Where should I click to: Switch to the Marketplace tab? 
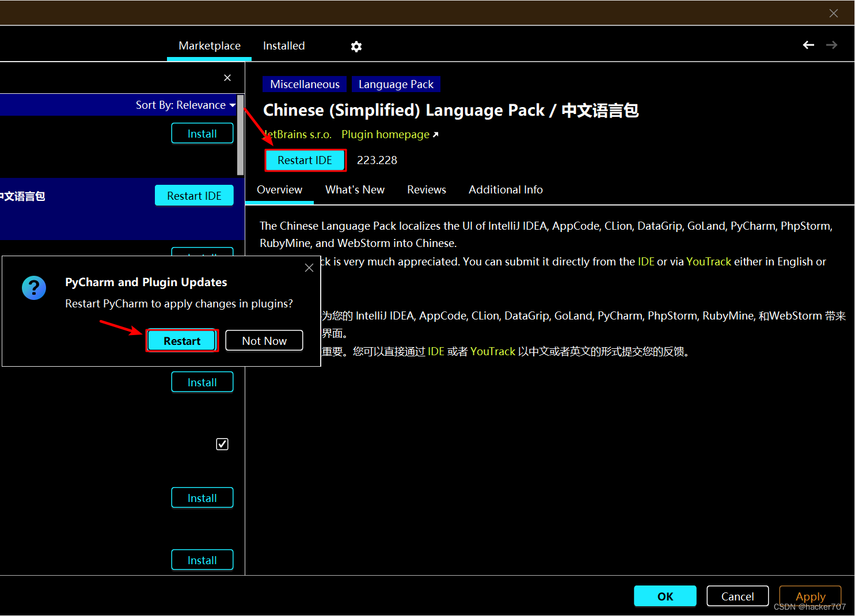point(210,45)
